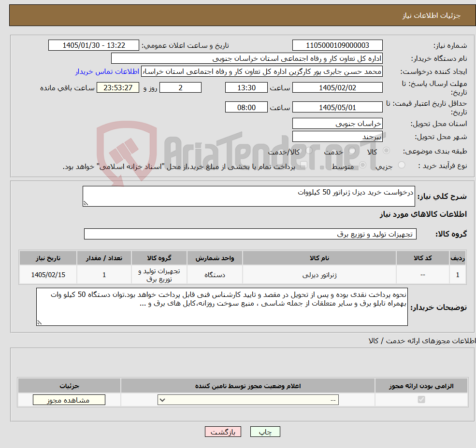Click the need date cell 1405/02/15

(48, 275)
